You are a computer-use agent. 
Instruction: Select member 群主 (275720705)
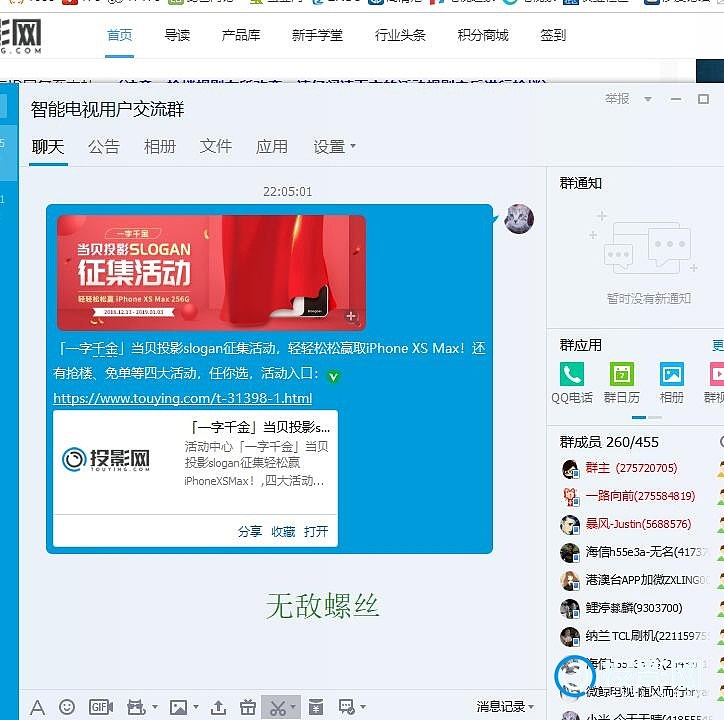631,468
